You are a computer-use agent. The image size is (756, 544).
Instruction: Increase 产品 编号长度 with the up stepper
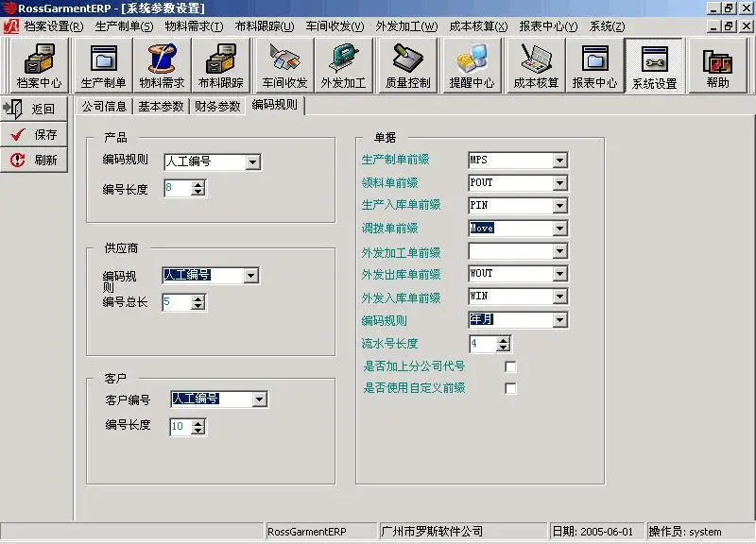pos(196,184)
